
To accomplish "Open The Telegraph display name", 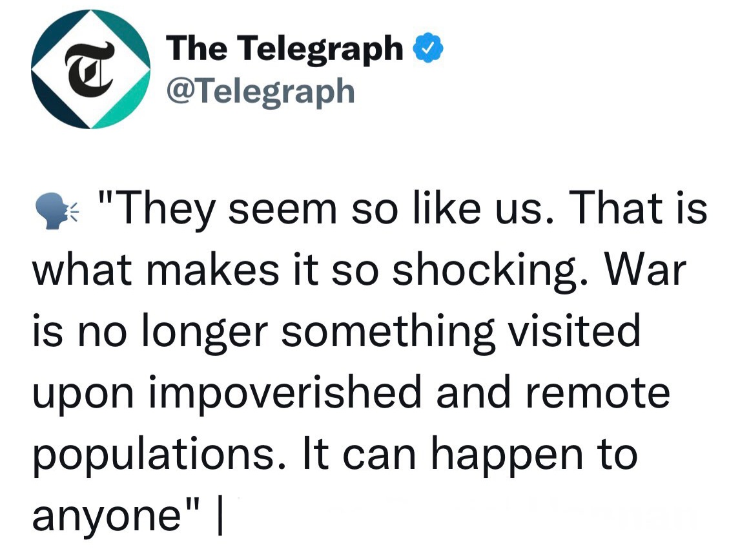I will [284, 49].
